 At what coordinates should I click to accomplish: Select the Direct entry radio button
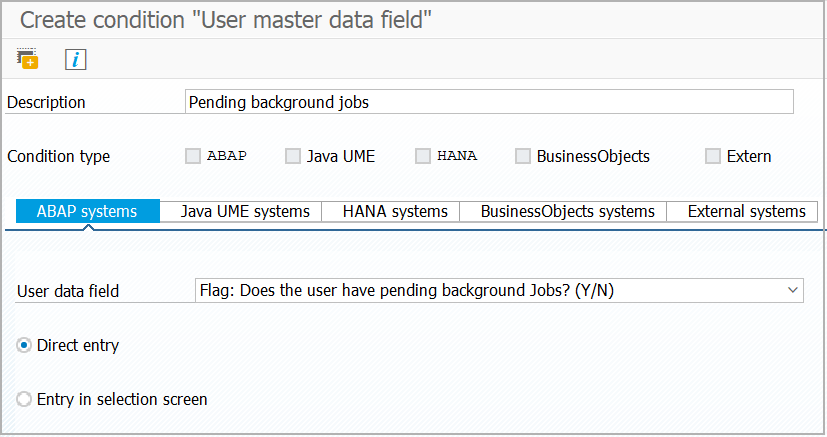coord(24,345)
